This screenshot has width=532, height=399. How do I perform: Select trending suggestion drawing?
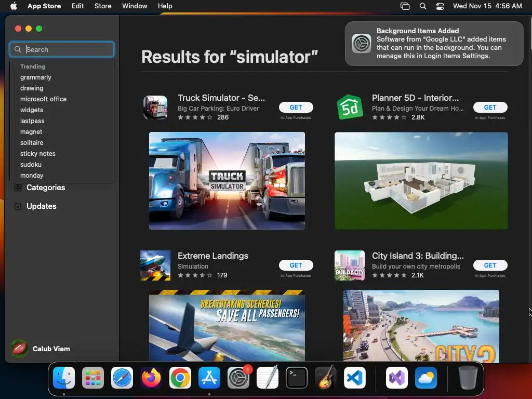click(x=32, y=88)
